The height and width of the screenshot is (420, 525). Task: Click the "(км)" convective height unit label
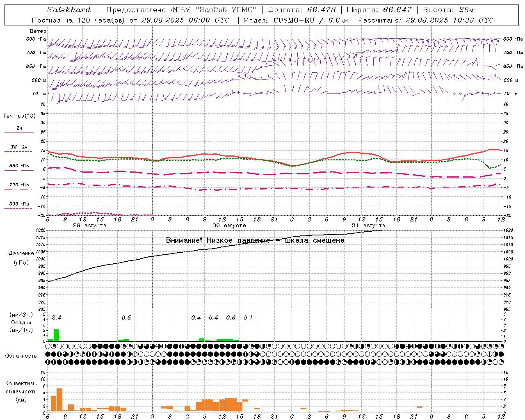click(21, 399)
